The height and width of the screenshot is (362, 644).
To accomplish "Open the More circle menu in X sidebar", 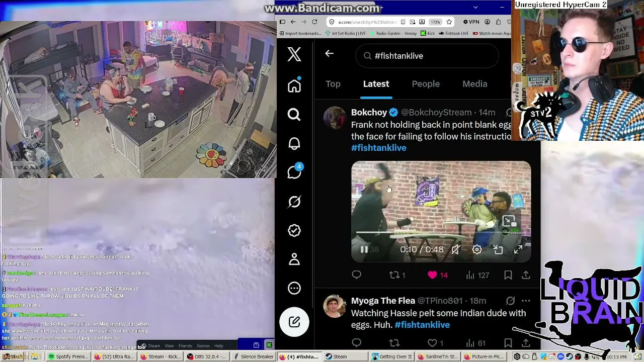I will (x=294, y=288).
